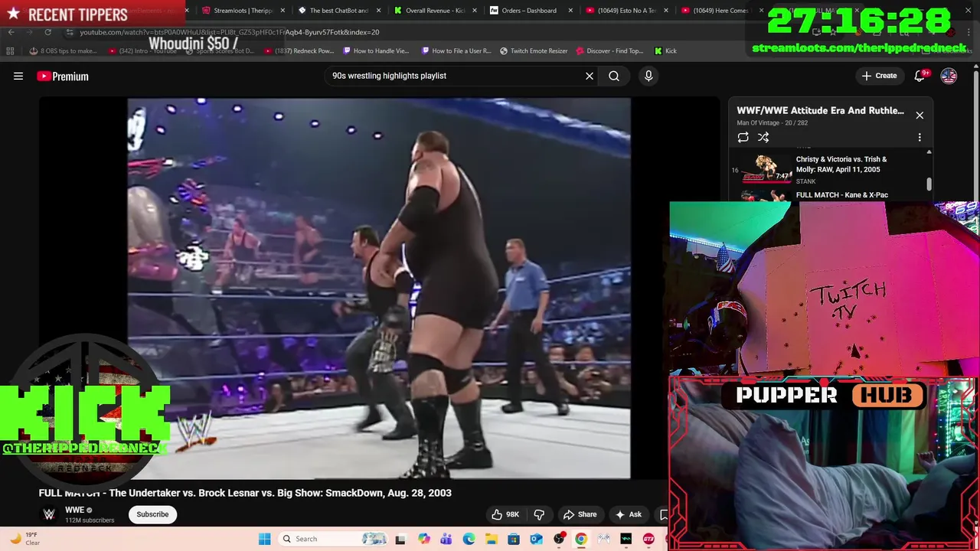The height and width of the screenshot is (551, 980).
Task: Close the Streamloots tab
Action: (x=283, y=11)
